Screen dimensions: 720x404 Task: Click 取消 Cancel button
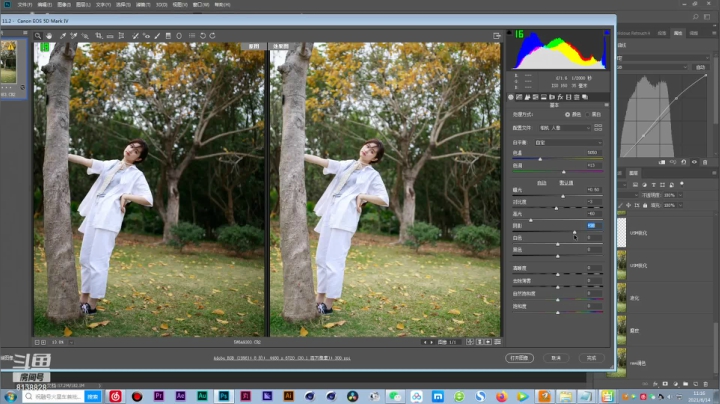[x=556, y=358]
